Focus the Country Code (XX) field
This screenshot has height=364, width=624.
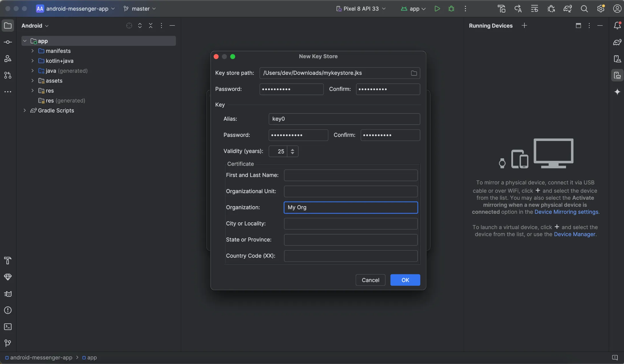(351, 256)
